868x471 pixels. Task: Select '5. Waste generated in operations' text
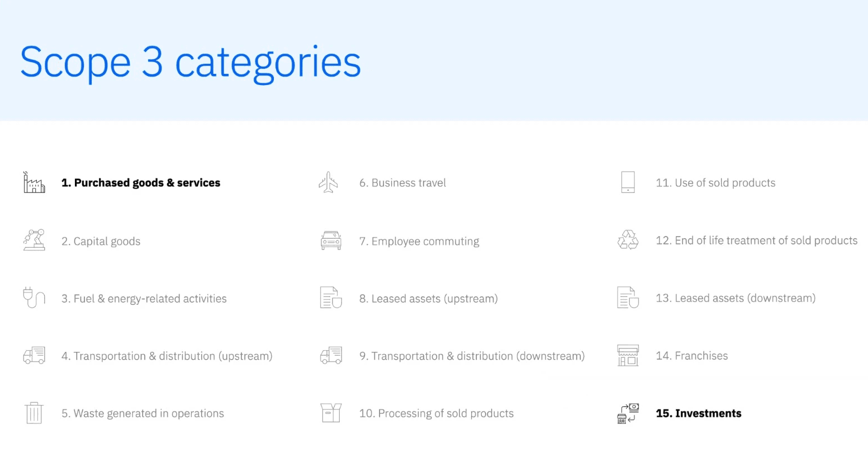(143, 413)
